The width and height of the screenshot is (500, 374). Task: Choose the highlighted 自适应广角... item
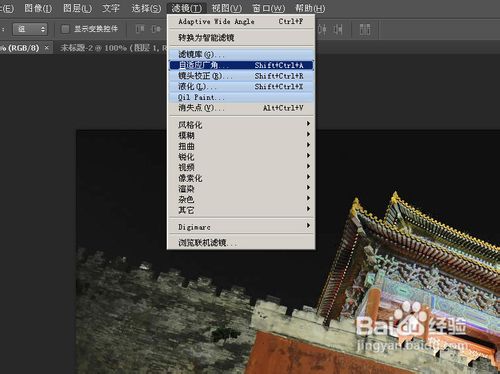pyautogui.click(x=241, y=65)
